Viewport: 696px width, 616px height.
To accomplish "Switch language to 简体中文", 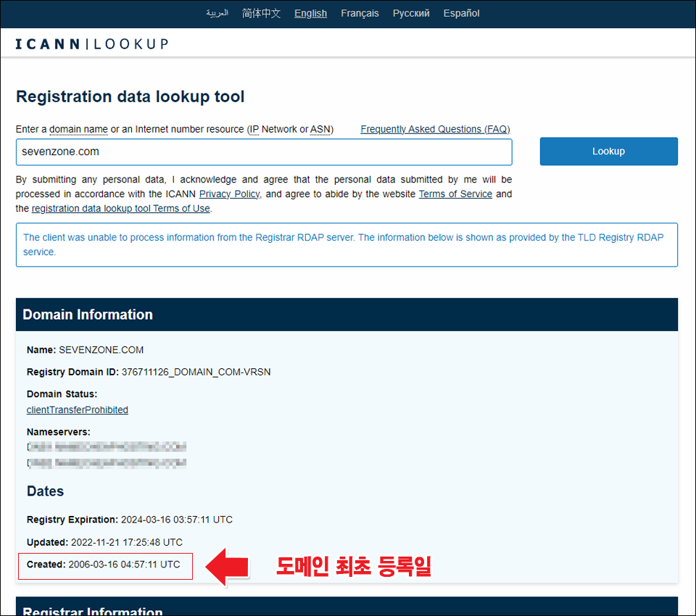I will point(261,13).
